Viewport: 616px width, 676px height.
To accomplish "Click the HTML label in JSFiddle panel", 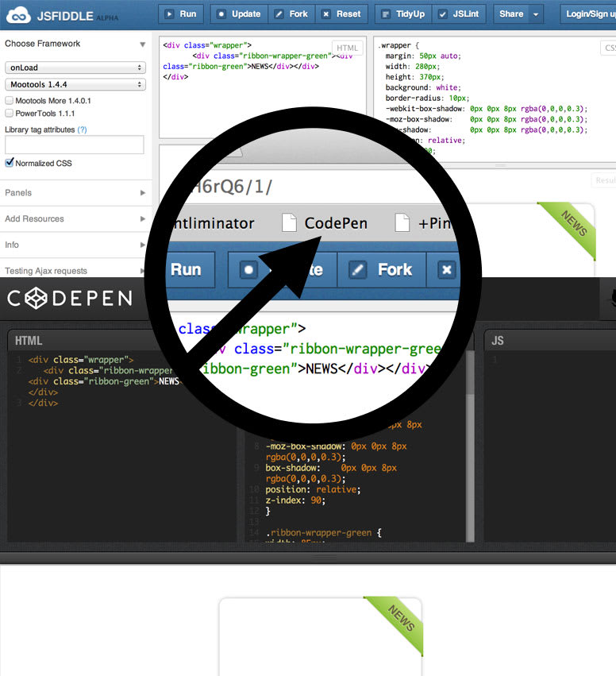I will [x=347, y=48].
